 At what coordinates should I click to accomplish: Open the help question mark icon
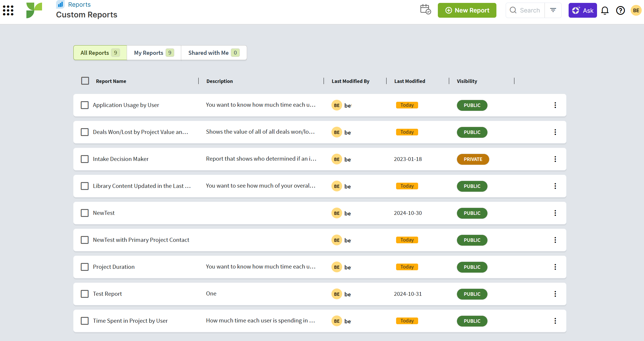(x=620, y=10)
